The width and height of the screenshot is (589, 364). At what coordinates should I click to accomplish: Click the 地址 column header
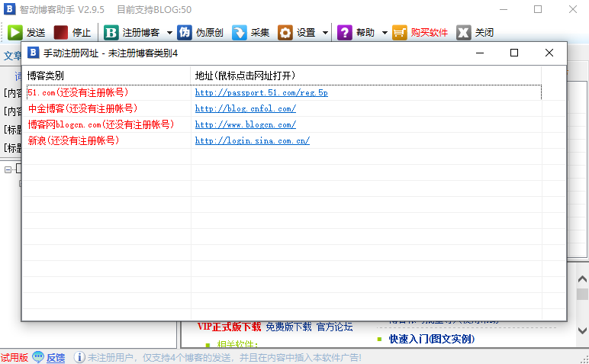(366, 76)
